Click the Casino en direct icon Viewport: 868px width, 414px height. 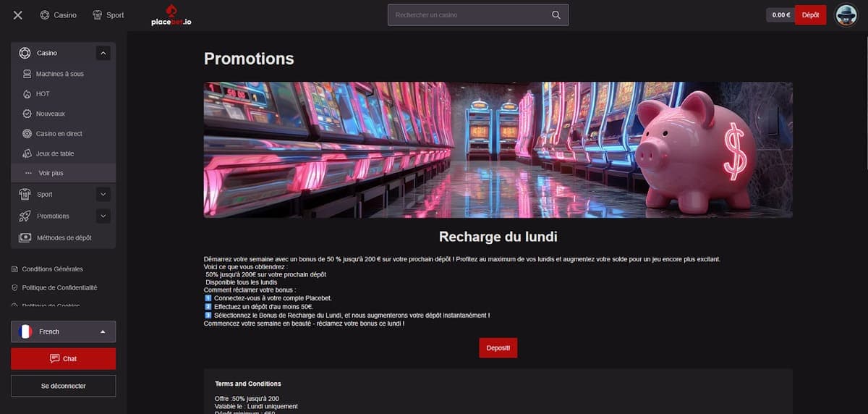coord(27,134)
